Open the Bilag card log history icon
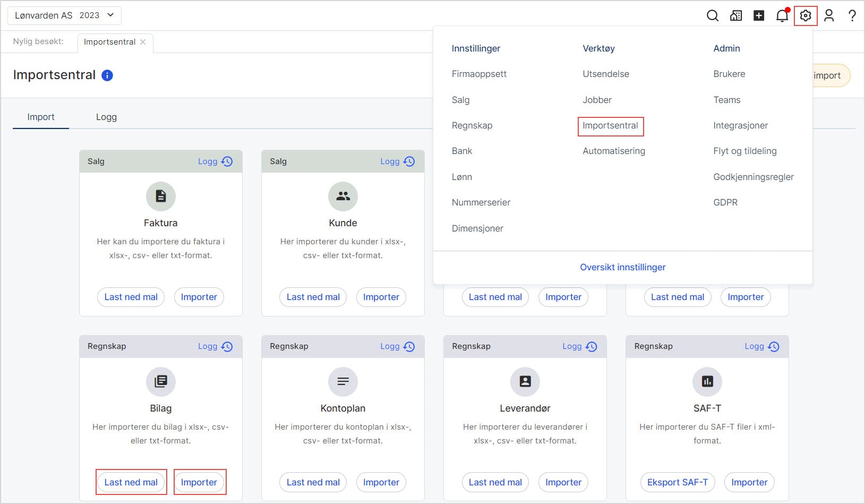Viewport: 865px width, 504px height. pos(227,347)
